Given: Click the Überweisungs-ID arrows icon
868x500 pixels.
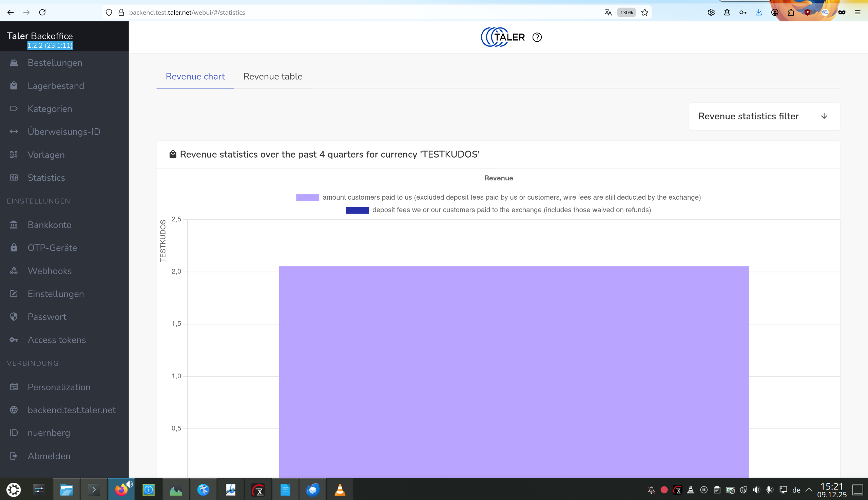Looking at the screenshot, I should click(x=14, y=132).
